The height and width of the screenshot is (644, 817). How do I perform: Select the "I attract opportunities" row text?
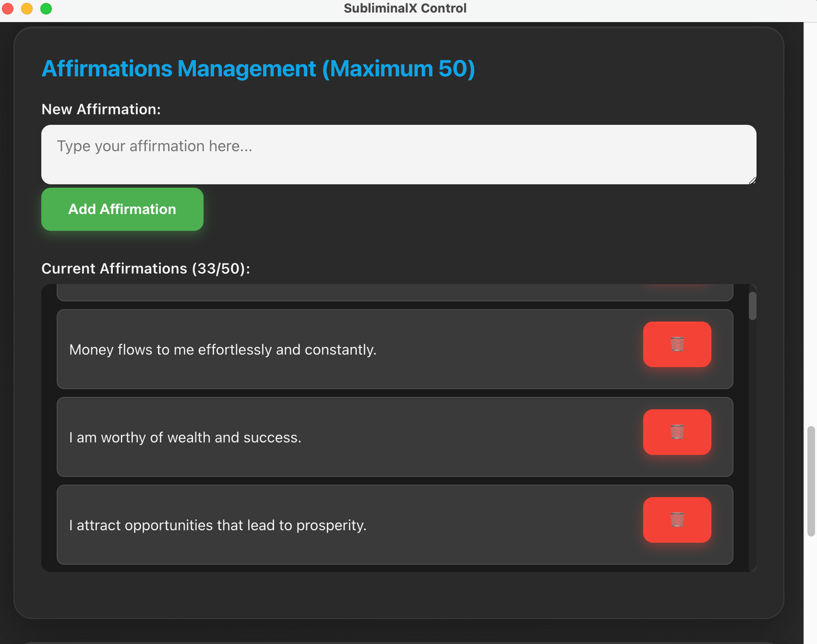[218, 525]
